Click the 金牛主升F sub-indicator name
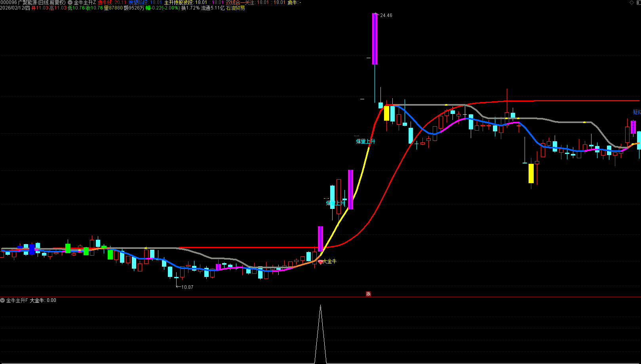Screen dimensions: 641x364 tap(17, 300)
